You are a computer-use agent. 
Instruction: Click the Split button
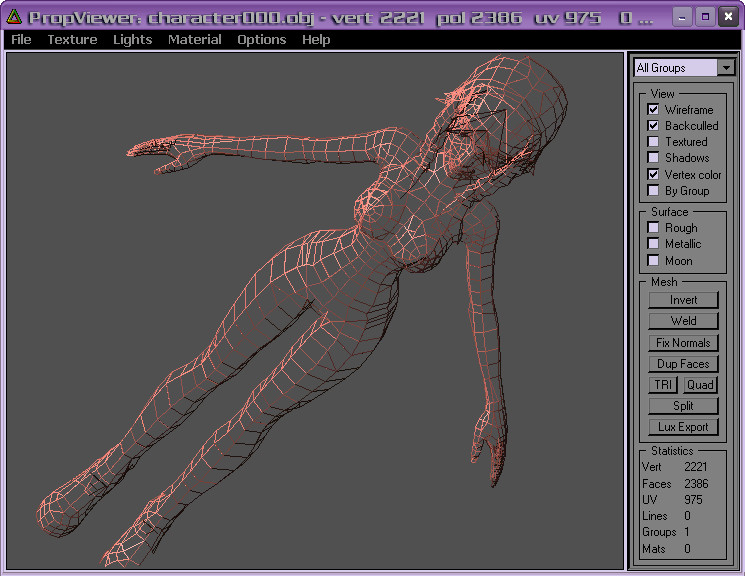683,406
